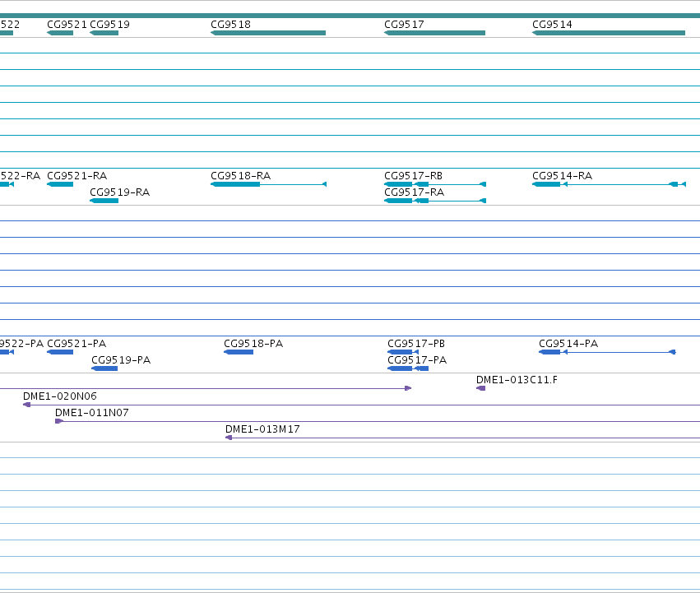700x593 pixels.
Task: Select the DME1-020N06 clone label
Action: pyautogui.click(x=60, y=396)
